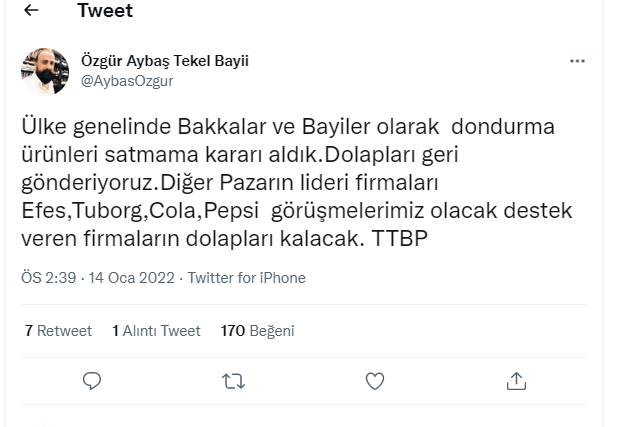Open the share tweet menu icon
The height and width of the screenshot is (427, 633).
coord(517,380)
